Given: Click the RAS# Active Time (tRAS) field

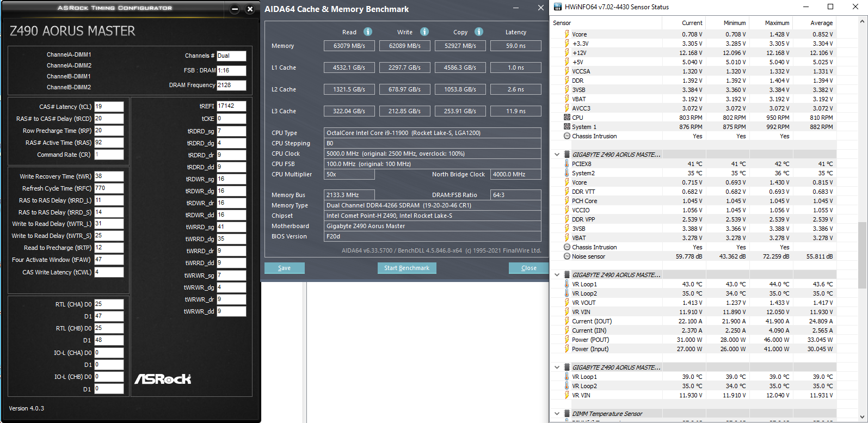Looking at the screenshot, I should coord(109,143).
